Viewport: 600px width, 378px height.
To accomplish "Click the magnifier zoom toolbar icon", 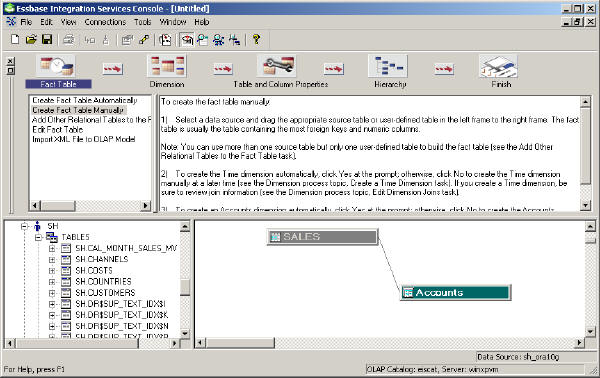I will (x=203, y=39).
